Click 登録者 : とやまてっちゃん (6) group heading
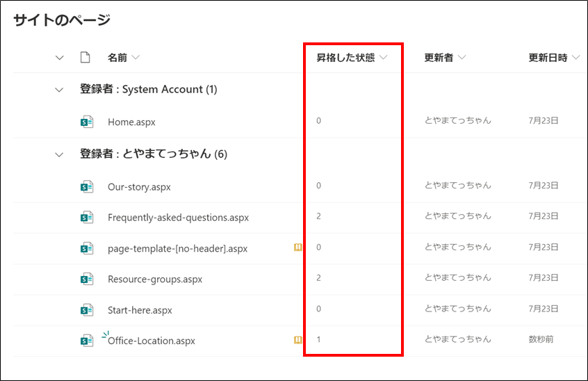Viewport: 588px width, 381px height. (154, 154)
